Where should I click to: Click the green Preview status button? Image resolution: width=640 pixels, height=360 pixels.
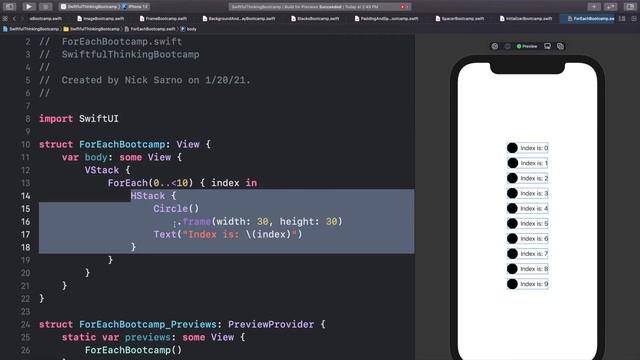point(527,46)
